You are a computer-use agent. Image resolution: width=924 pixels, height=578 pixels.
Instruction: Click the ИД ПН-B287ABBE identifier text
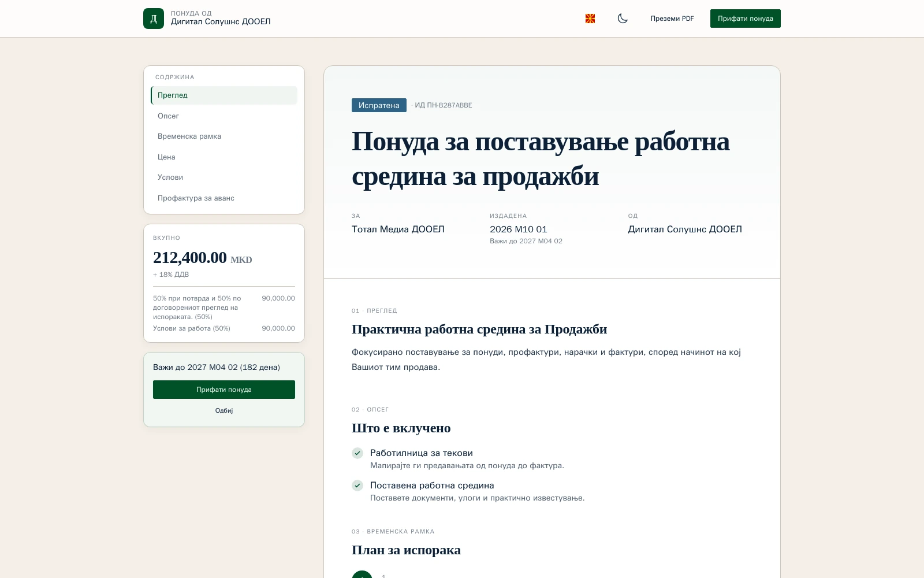point(444,105)
